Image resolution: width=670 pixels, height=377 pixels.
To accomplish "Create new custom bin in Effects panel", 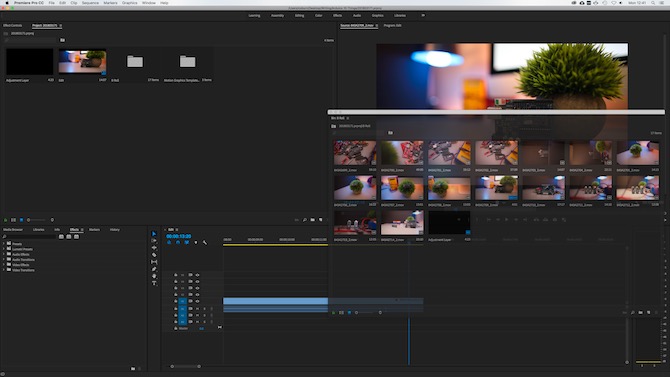I will pyautogui.click(x=133, y=368).
